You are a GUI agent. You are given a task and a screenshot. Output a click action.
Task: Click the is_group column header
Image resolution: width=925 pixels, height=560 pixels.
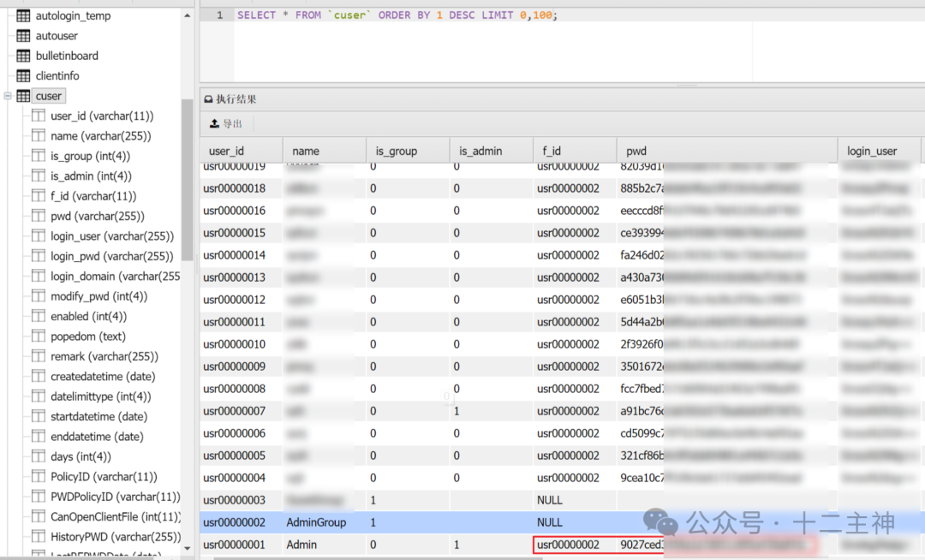tap(396, 151)
